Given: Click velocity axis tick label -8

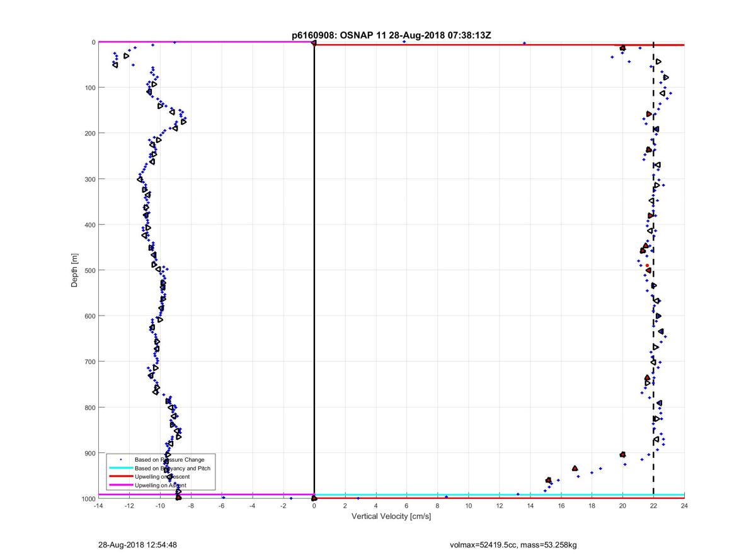Looking at the screenshot, I should tap(190, 505).
